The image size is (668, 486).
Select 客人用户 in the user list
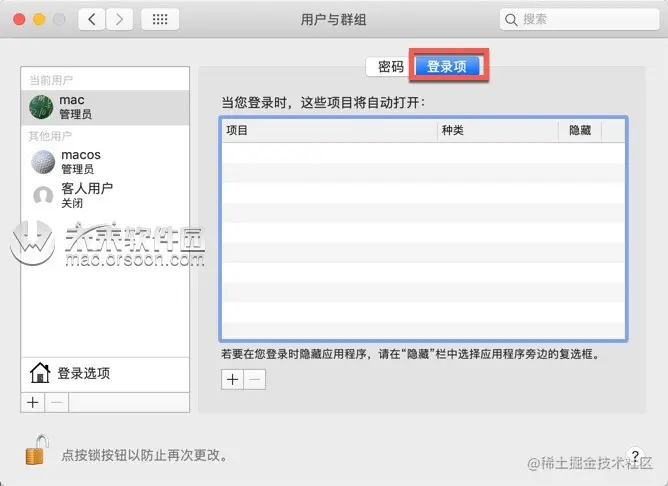click(105, 195)
